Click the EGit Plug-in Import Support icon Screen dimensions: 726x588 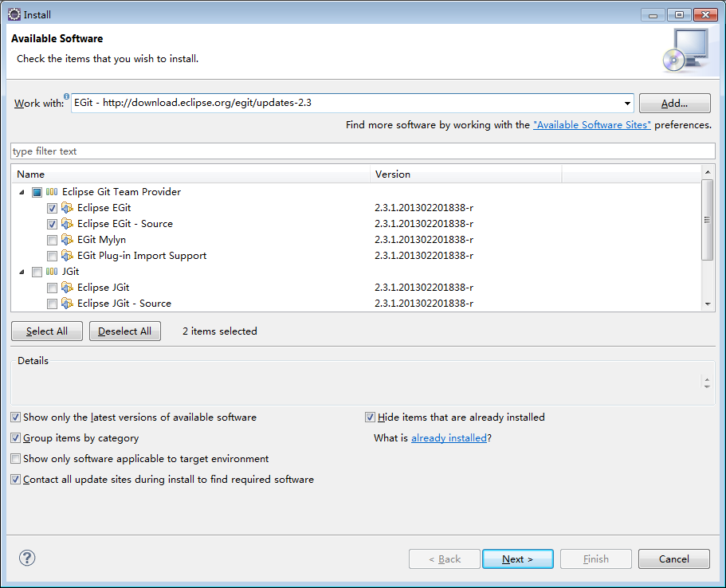click(67, 256)
